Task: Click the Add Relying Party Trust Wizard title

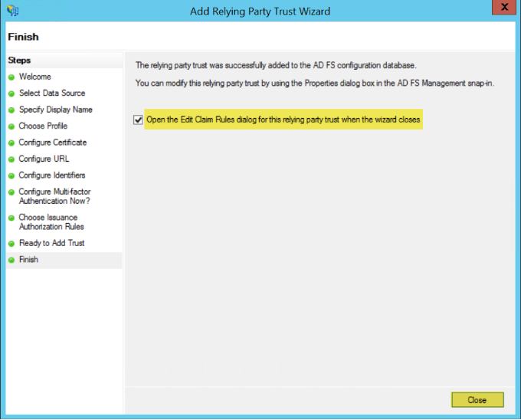Action: coord(260,11)
